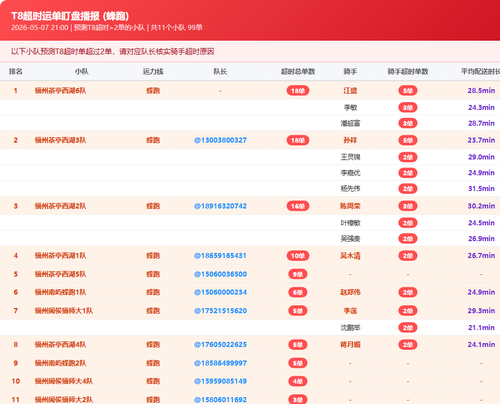Viewport: 500px width, 404px height.
Task: Click the 2026-05-07 21:00 subtitle line
Action: (x=107, y=28)
